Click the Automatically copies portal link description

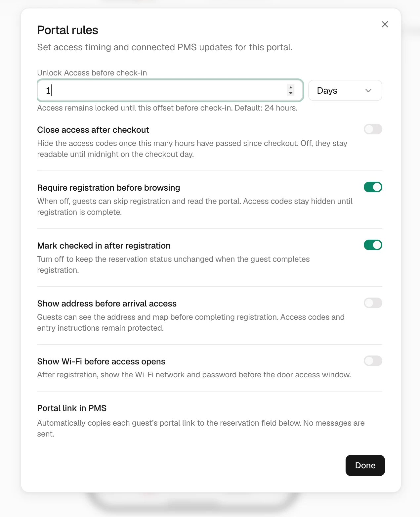coord(201,428)
